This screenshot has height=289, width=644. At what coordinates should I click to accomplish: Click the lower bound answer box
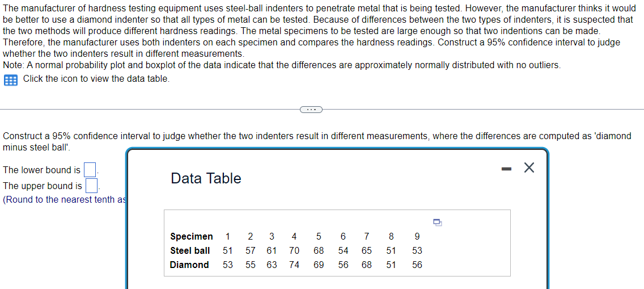[x=90, y=170]
